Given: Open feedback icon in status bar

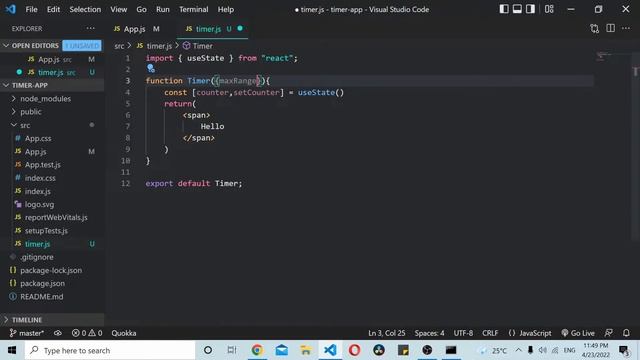Looking at the screenshot, I should (609, 333).
